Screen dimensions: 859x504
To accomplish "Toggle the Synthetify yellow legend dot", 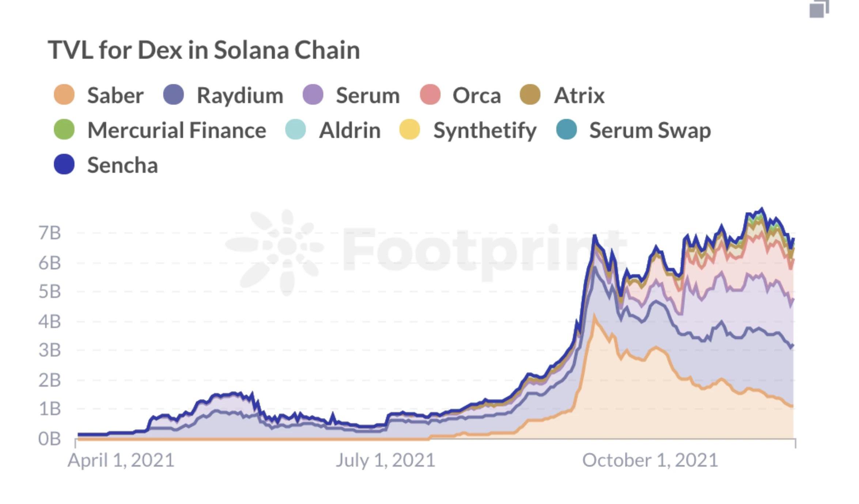I will coord(409,129).
